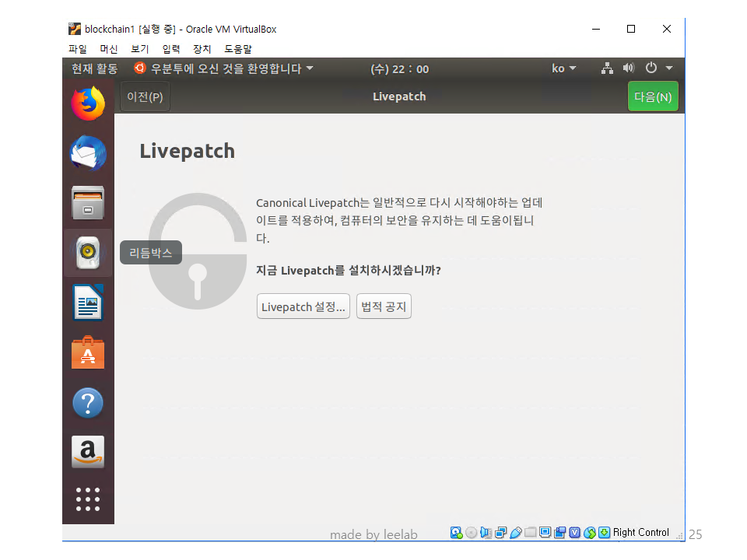Click VirtualBox network adapters indicator
The height and width of the screenshot is (560, 747).
(500, 532)
